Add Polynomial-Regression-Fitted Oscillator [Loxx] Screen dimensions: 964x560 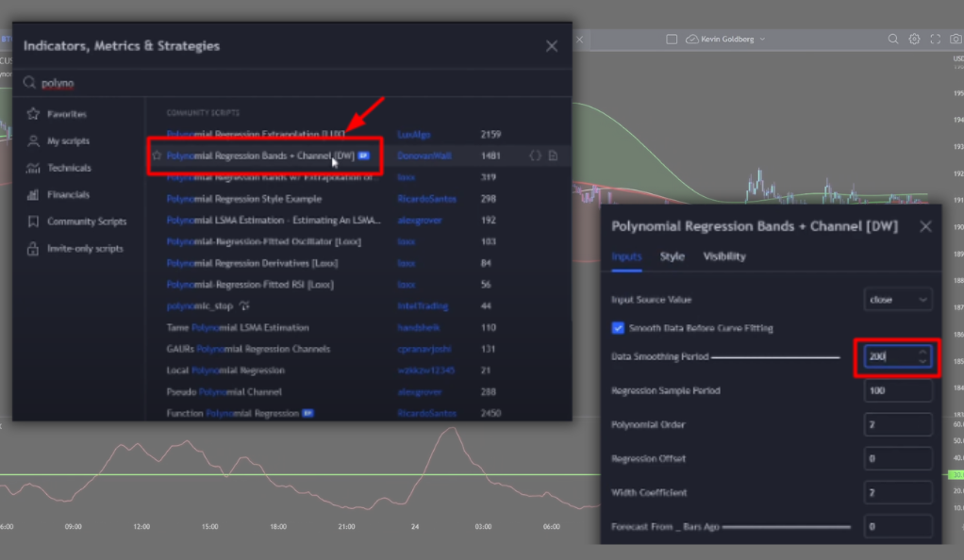[264, 241]
